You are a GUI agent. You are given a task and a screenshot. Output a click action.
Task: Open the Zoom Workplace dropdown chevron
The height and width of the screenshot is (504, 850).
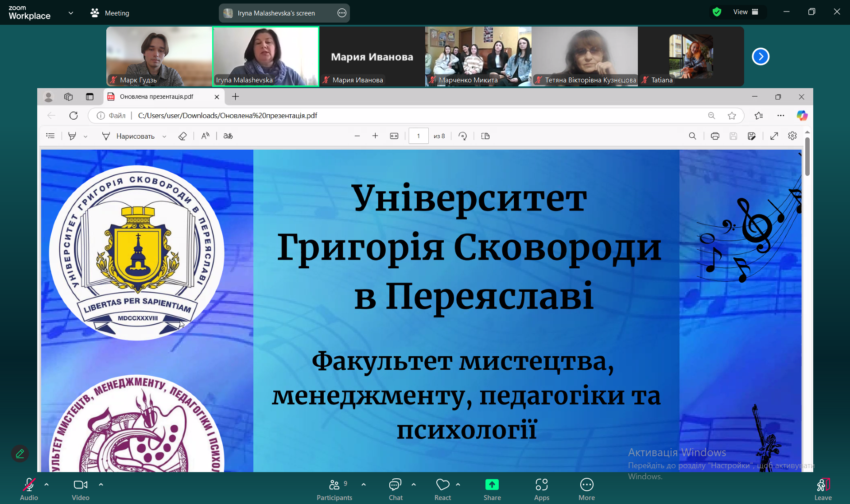click(71, 13)
